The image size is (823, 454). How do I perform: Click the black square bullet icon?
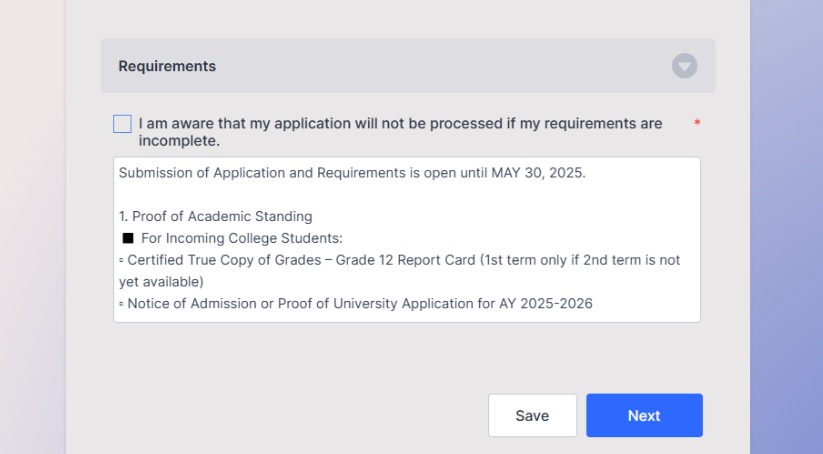click(128, 238)
